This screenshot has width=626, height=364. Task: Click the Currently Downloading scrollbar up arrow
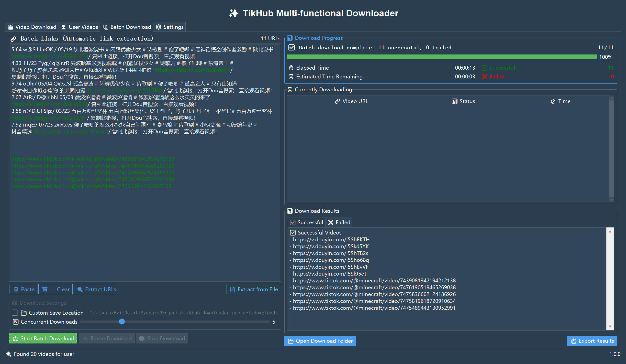coord(612,98)
